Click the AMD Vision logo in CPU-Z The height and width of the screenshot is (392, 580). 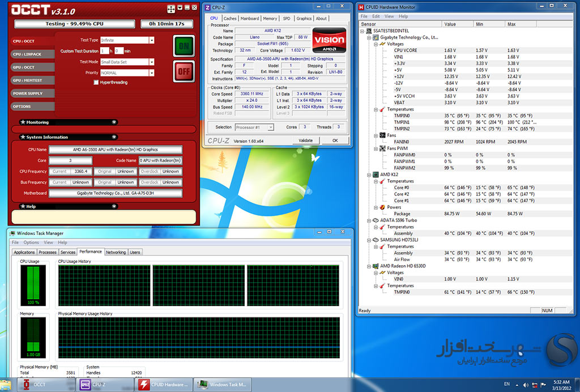coord(329,40)
